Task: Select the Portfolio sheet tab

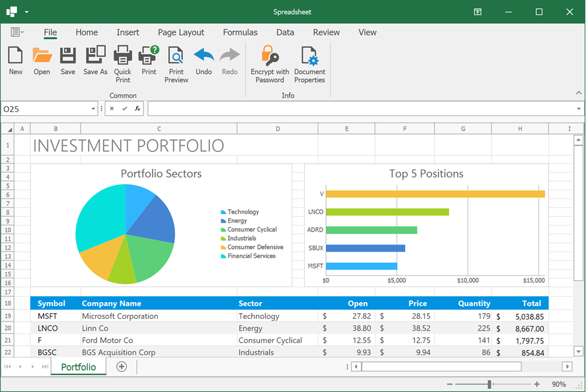Action: (x=78, y=367)
